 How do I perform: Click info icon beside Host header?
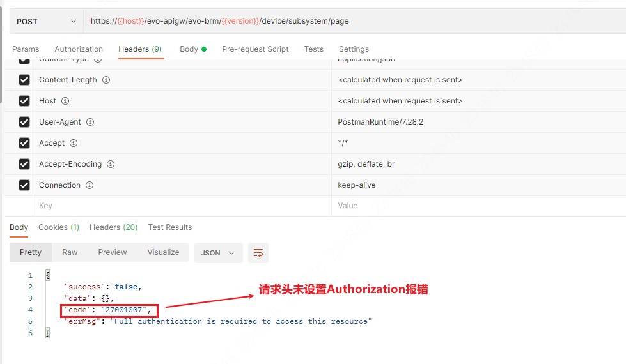point(65,101)
